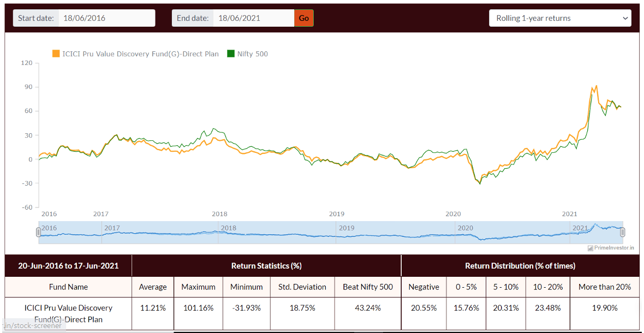
Task: Click the PrimeInvestor.in chart icon
Action: [590, 248]
